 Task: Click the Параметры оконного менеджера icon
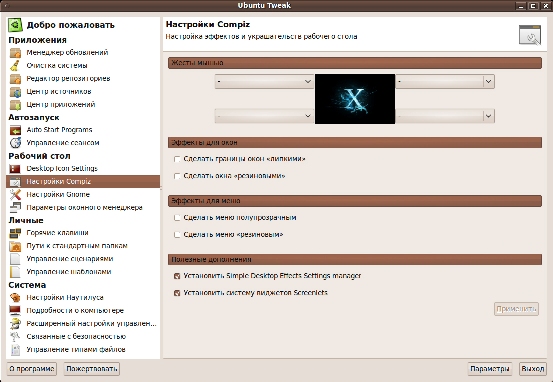[15, 207]
